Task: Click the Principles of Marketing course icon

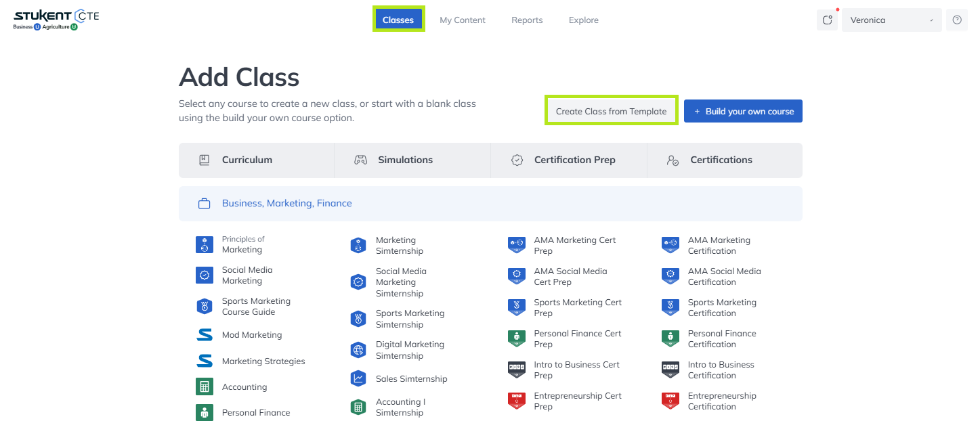Action: (x=205, y=245)
